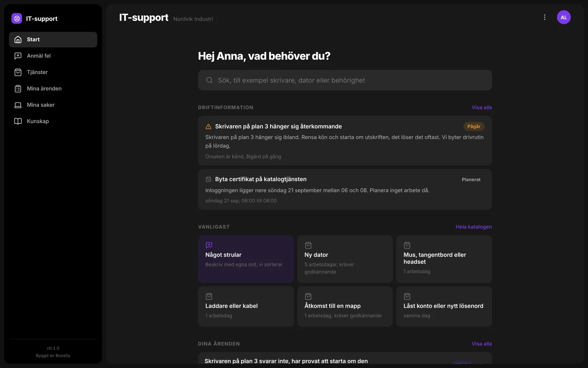
Task: Click the Mina ärenden clipboard icon
Action: tap(18, 89)
